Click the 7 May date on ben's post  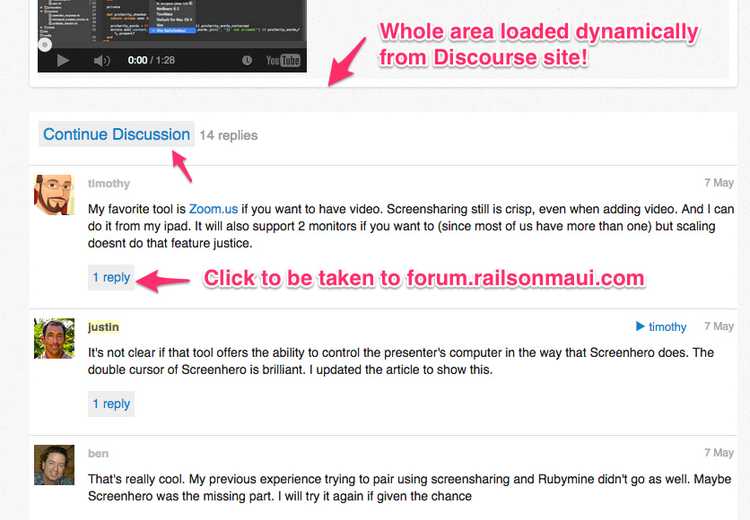(x=718, y=453)
